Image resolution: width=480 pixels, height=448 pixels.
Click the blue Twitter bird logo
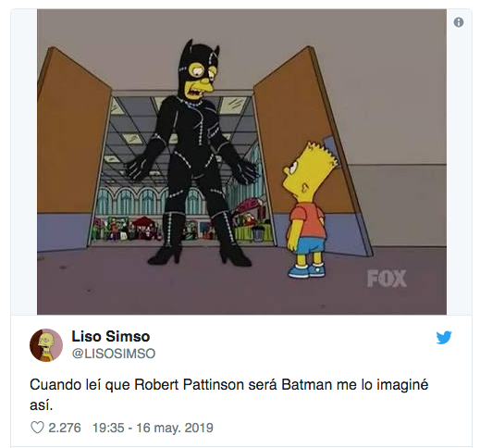444,337
